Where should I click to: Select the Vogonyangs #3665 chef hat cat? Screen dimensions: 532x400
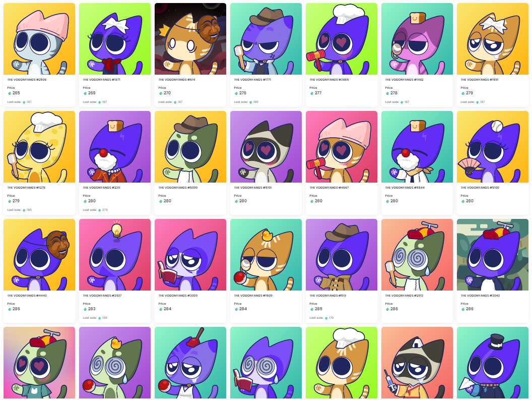[342, 39]
